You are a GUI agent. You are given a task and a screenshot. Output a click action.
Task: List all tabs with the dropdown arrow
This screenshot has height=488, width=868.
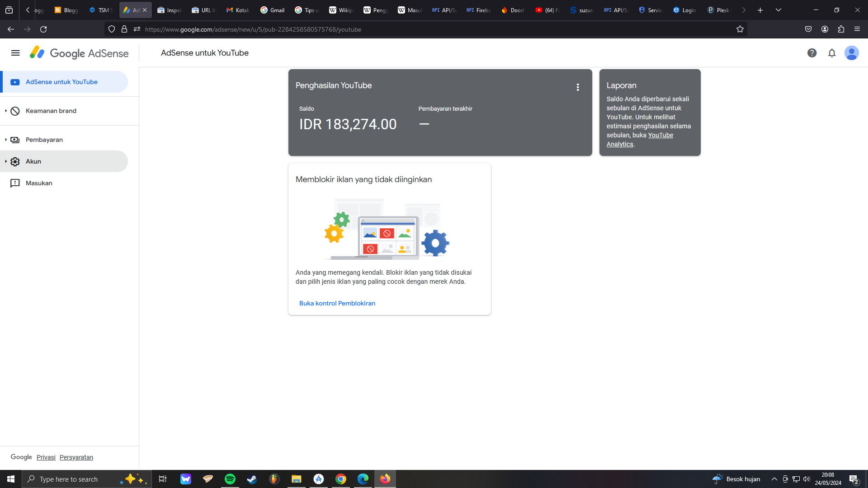coord(778,10)
